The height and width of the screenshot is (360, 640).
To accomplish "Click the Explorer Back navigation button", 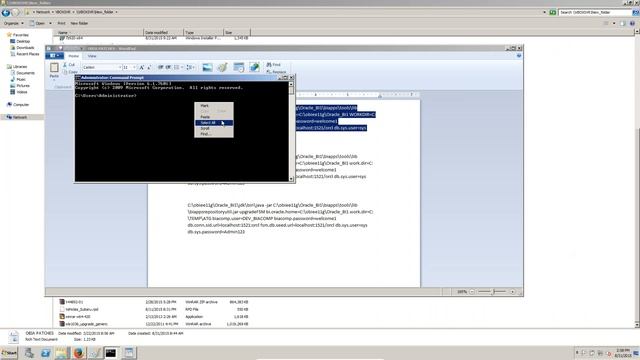I will coord(5,12).
